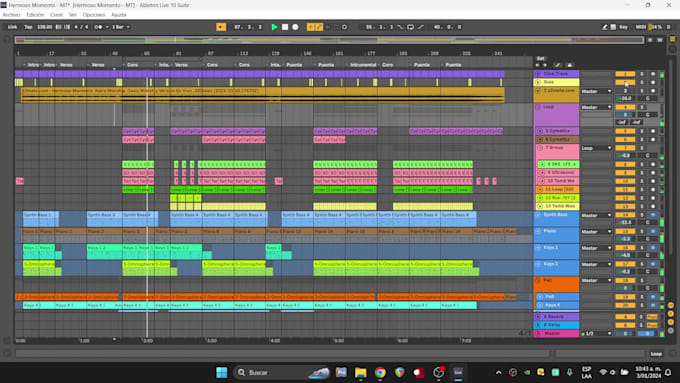
Task: Start playback with the green Play button
Action: 274,27
